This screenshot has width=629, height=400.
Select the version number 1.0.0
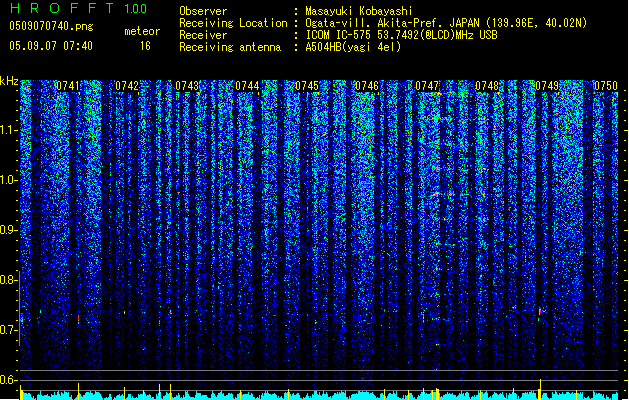[135, 9]
